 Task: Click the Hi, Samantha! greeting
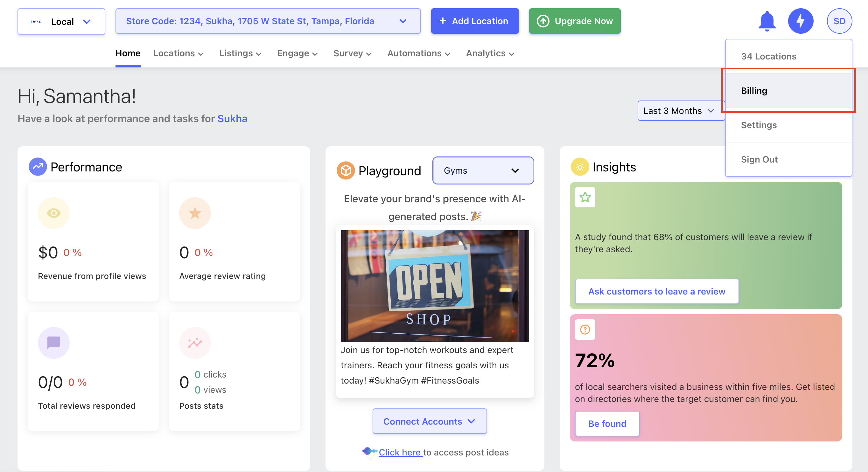tap(77, 96)
